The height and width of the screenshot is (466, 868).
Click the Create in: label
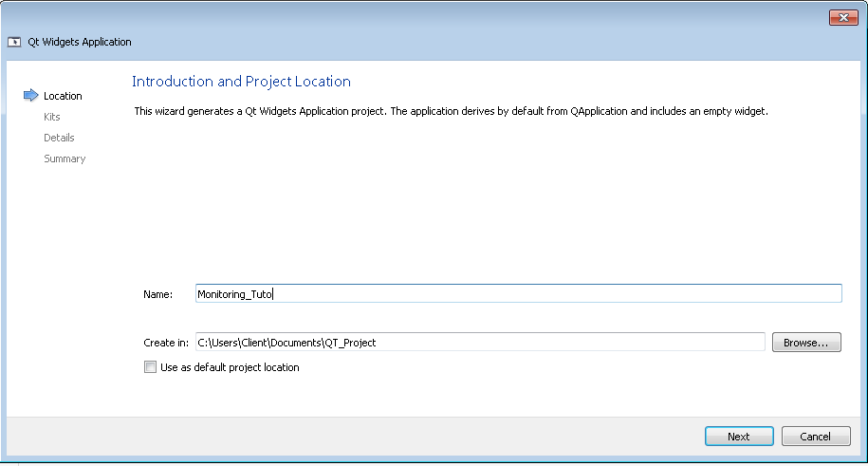166,343
